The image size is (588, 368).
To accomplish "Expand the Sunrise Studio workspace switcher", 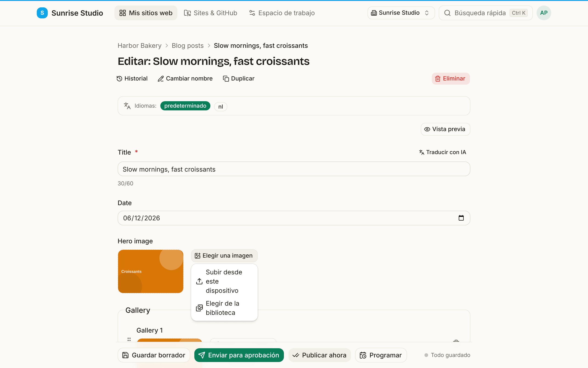I will 401,13.
